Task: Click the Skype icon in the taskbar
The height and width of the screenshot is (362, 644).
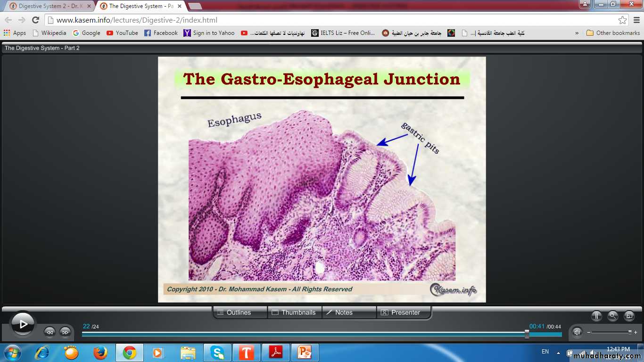Action: [x=217, y=353]
